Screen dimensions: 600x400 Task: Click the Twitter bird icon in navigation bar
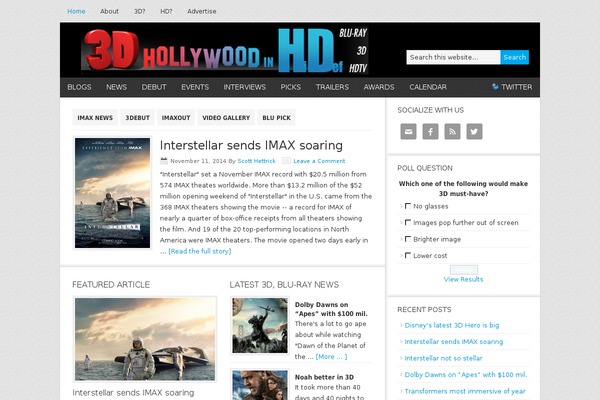click(x=495, y=87)
